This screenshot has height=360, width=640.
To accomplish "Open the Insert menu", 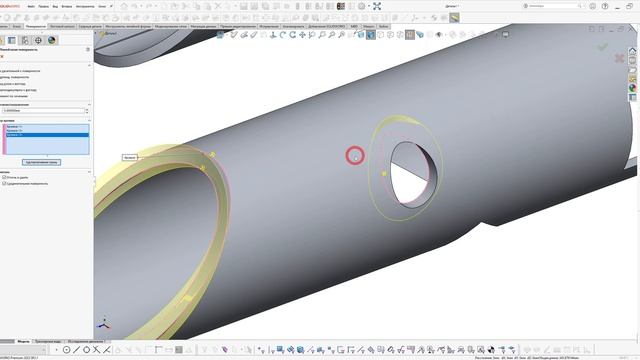I will pos(67,7).
